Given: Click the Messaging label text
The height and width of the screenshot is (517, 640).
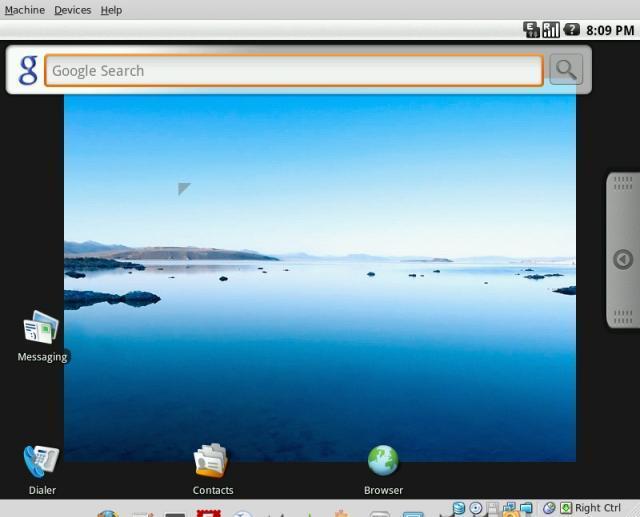Looking at the screenshot, I should coord(42,357).
